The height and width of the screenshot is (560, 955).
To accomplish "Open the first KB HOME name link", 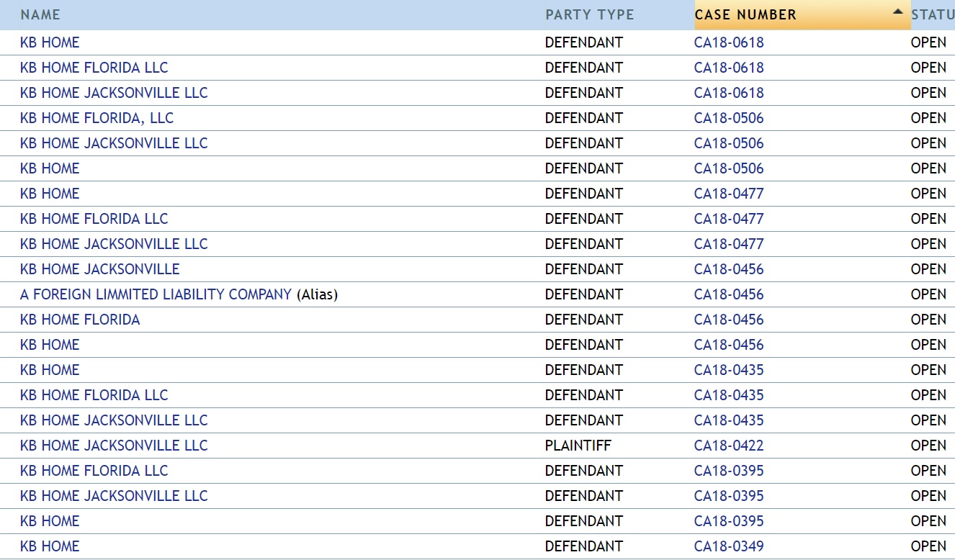I will pos(50,42).
